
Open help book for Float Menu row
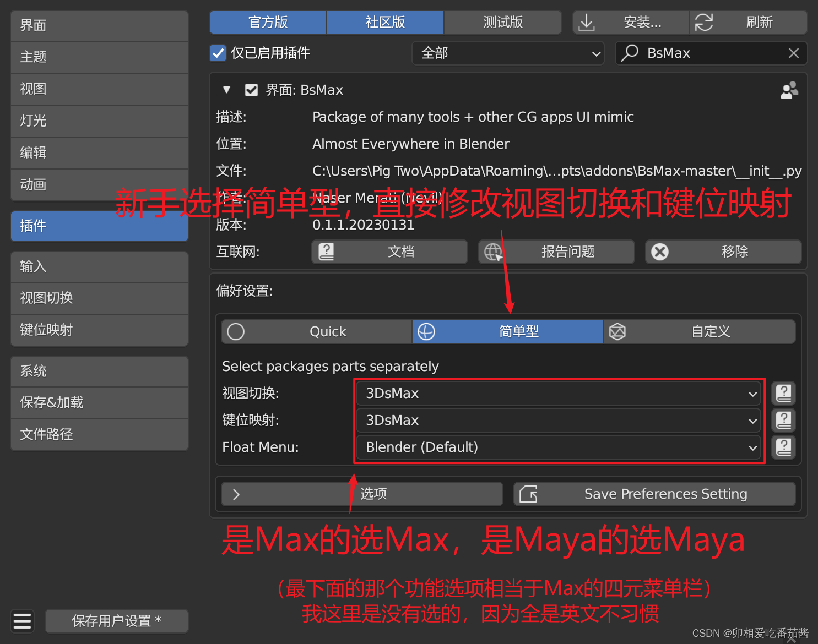tap(783, 447)
